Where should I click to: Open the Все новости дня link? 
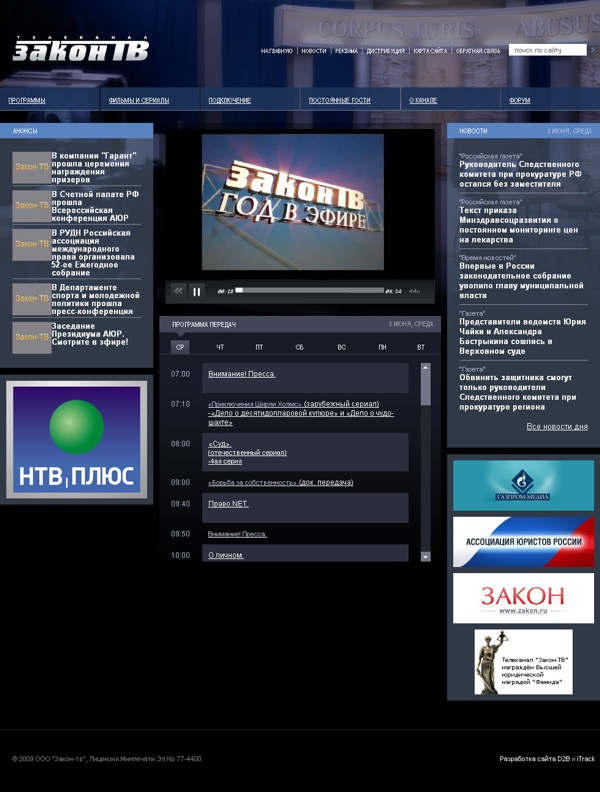(x=557, y=427)
